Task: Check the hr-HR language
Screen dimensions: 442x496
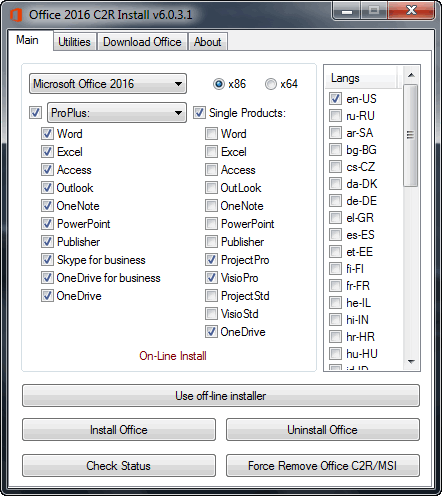Action: pos(335,337)
